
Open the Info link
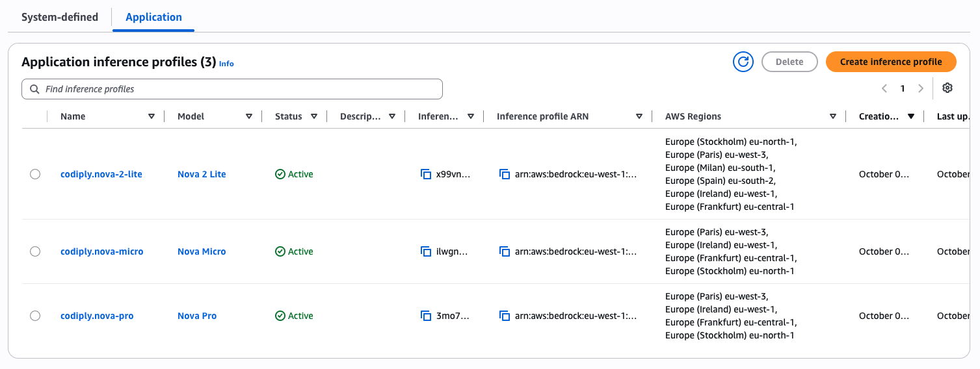pyautogui.click(x=226, y=64)
